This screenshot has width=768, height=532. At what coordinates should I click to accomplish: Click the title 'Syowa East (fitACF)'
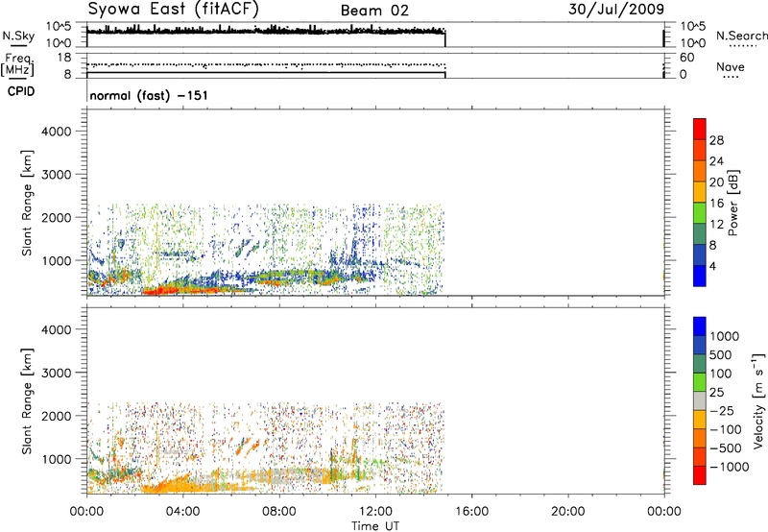(x=174, y=9)
